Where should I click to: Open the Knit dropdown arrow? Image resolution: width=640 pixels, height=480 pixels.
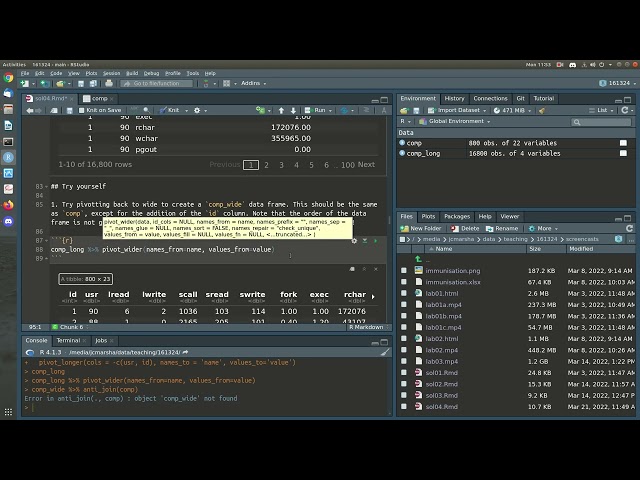(187, 111)
